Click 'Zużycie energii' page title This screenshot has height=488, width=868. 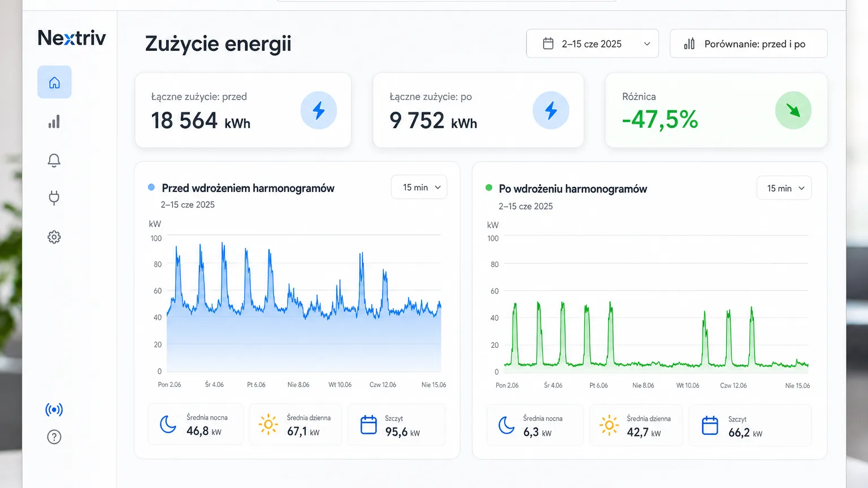[x=218, y=43]
